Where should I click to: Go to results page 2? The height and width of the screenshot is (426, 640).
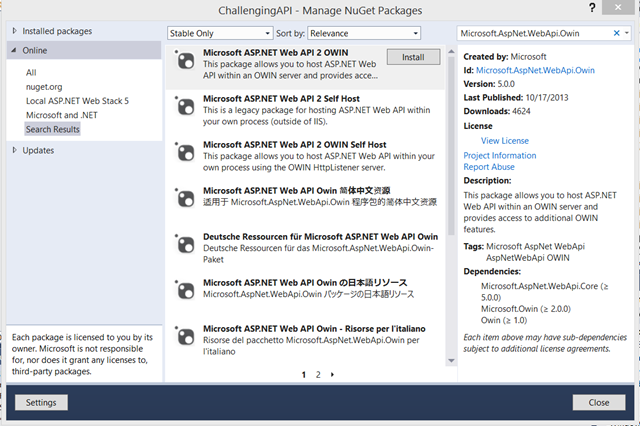pos(318,375)
